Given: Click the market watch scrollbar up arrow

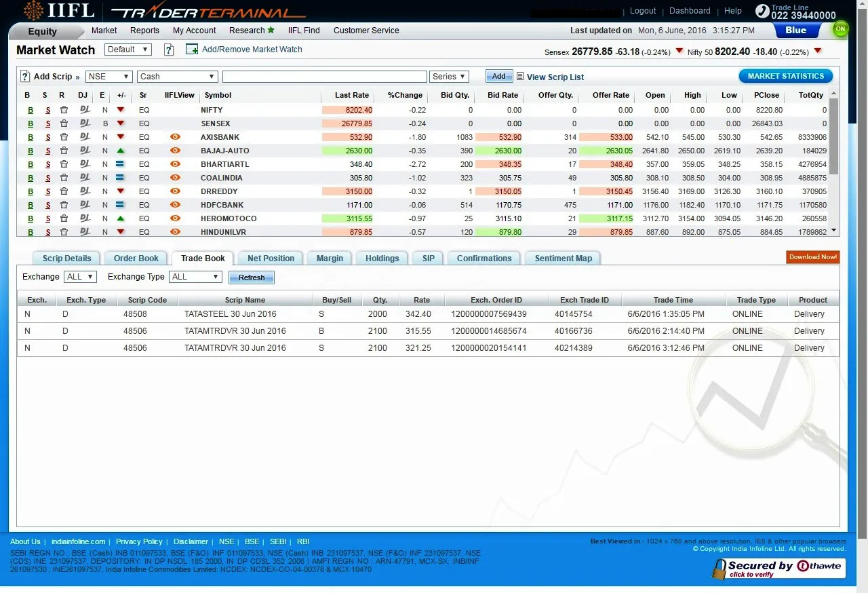Looking at the screenshot, I should (834, 94).
